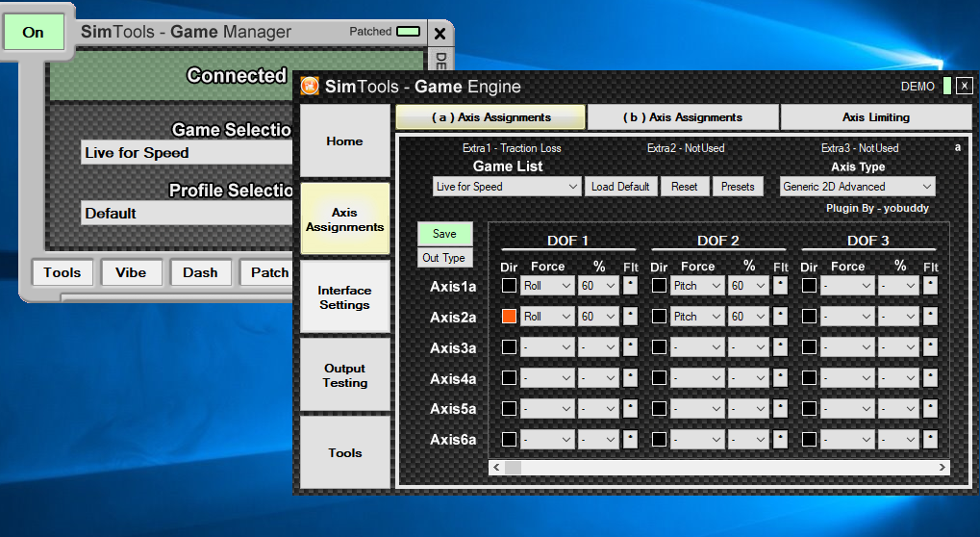Switch to the Axis Limiting tab
This screenshot has width=980, height=537.
pos(875,116)
